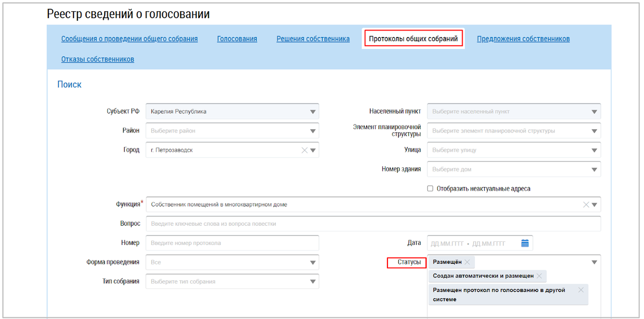Click the Поиск section heading
Screen dimensions: 644x319
point(69,85)
